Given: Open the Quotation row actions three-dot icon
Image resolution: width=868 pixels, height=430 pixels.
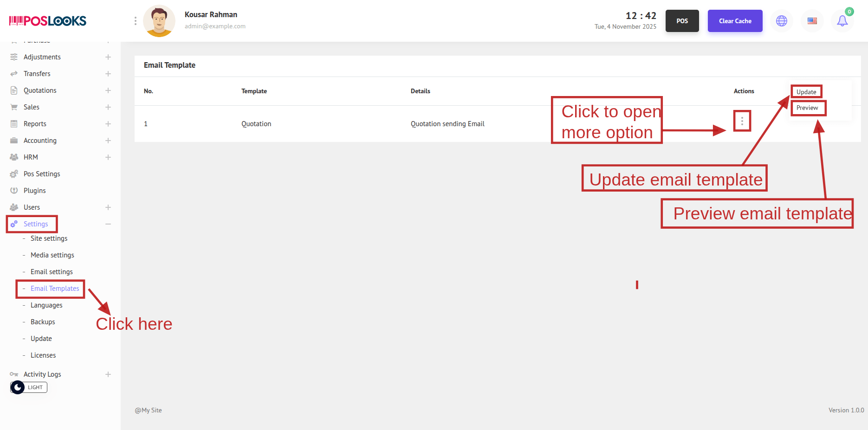Looking at the screenshot, I should pos(742,121).
